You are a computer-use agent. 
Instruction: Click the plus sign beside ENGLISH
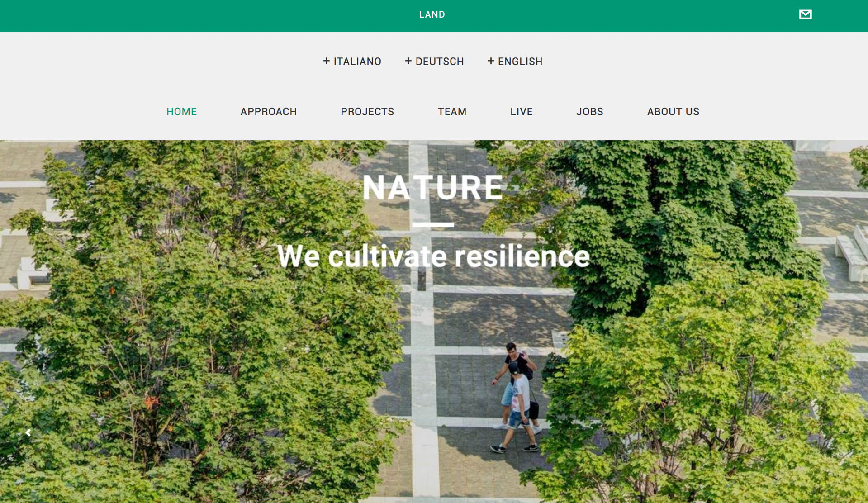tap(491, 61)
